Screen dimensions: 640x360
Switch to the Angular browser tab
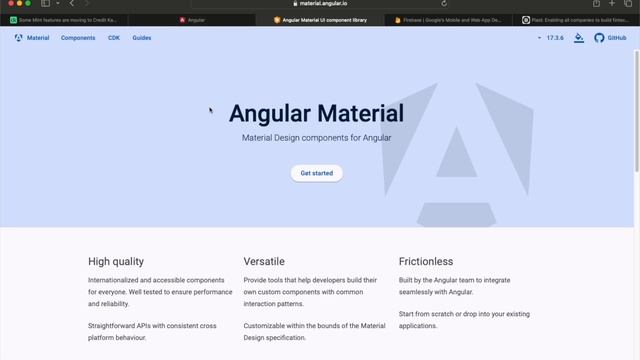pyautogui.click(x=192, y=20)
